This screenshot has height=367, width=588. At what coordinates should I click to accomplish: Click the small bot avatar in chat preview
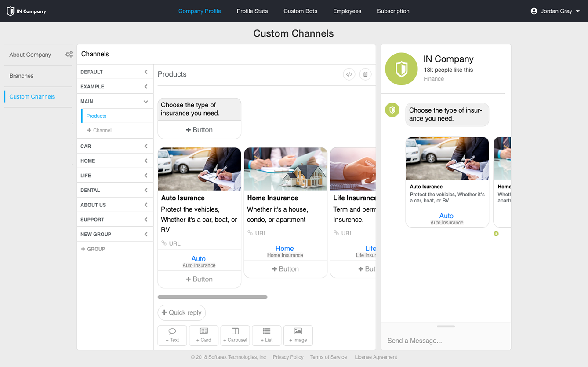point(392,110)
